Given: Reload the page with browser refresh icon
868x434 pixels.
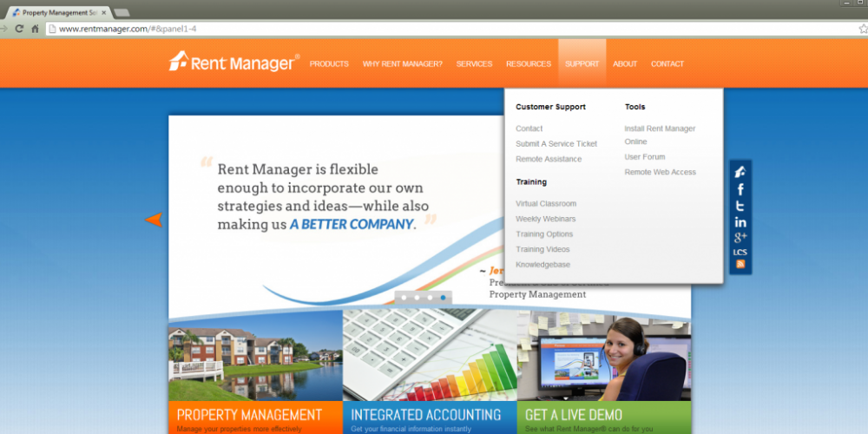Looking at the screenshot, I should click(19, 29).
